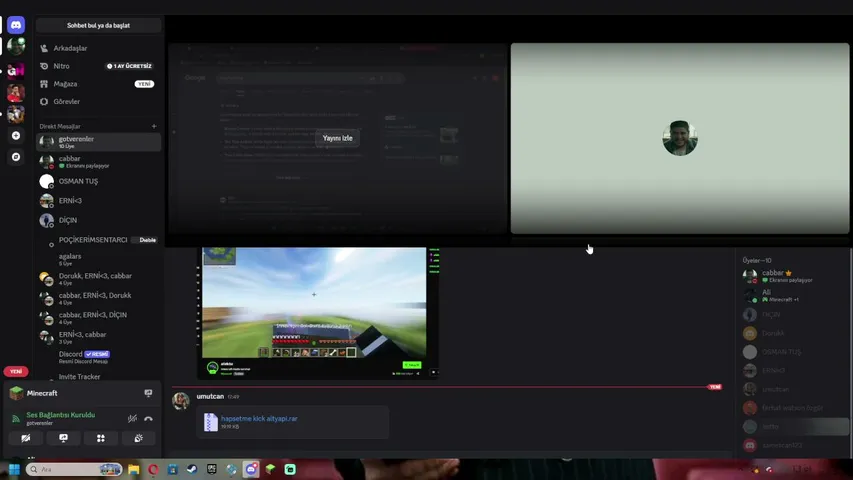This screenshot has height=480, width=853.
Task: Create new DM with plus icon
Action: 154,126
